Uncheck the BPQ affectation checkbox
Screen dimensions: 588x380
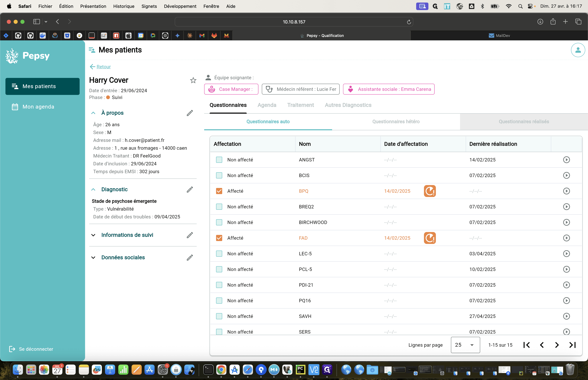219,191
